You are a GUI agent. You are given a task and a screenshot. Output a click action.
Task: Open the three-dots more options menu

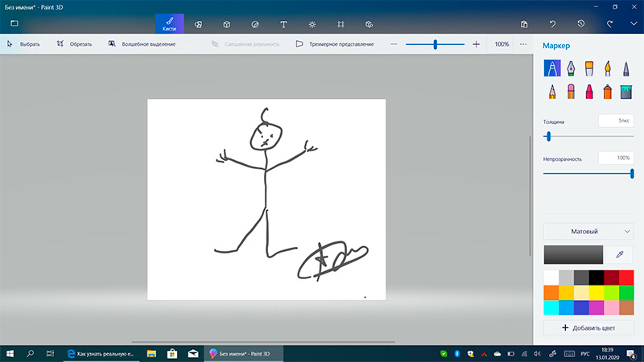[x=523, y=44]
